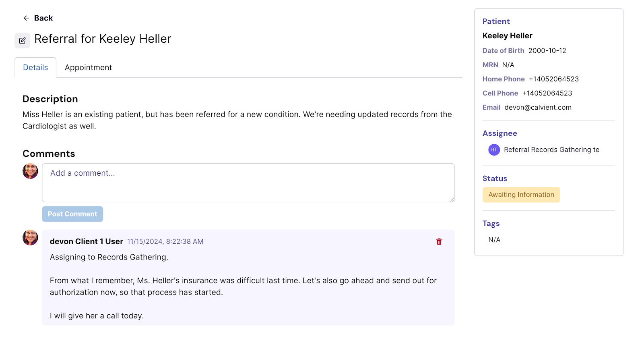Click the comment timestamp 11/15/2024, 8:22:38 AM
The width and height of the screenshot is (644, 347).
point(165,241)
